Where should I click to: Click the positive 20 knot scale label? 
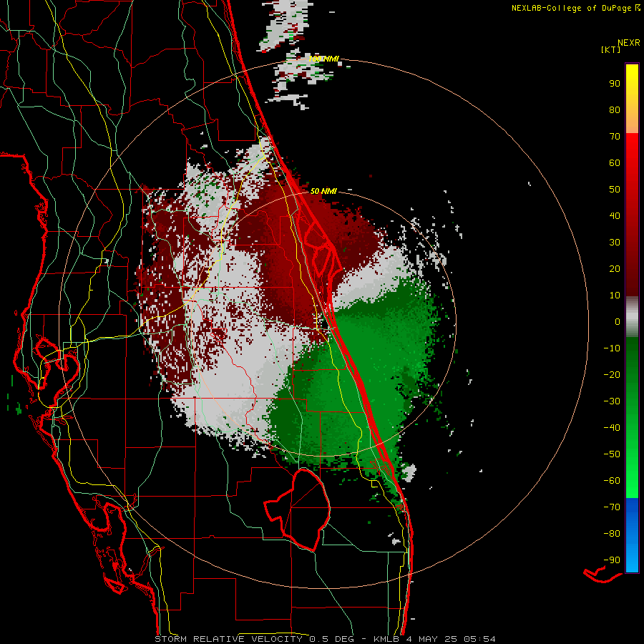pos(615,269)
